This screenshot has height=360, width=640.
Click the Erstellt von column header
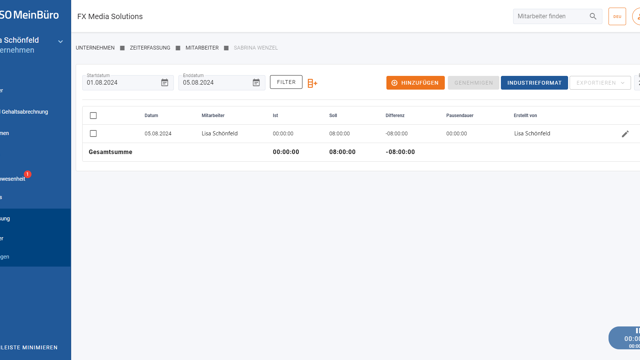(525, 116)
